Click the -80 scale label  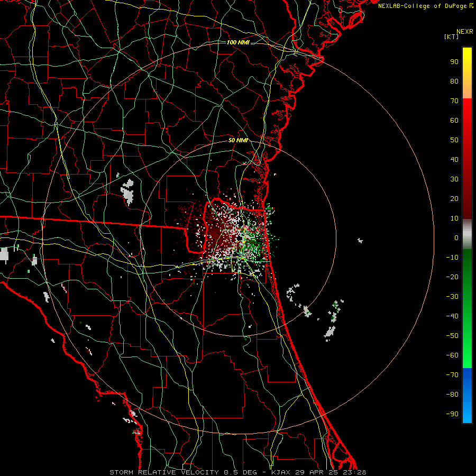pos(452,395)
